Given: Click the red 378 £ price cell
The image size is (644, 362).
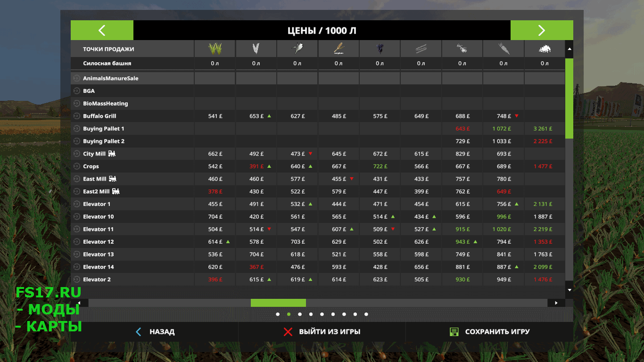Looking at the screenshot, I should (x=215, y=191).
